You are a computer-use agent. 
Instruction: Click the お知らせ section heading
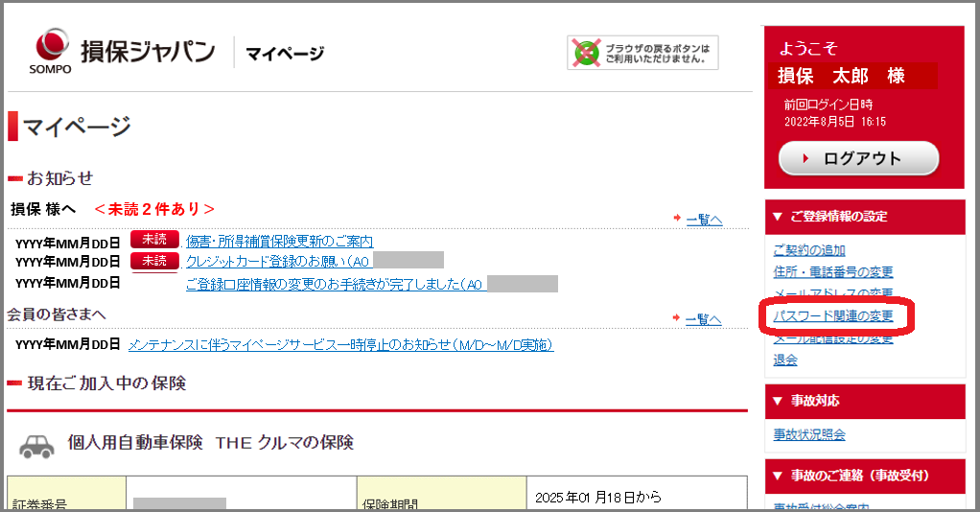point(60,178)
